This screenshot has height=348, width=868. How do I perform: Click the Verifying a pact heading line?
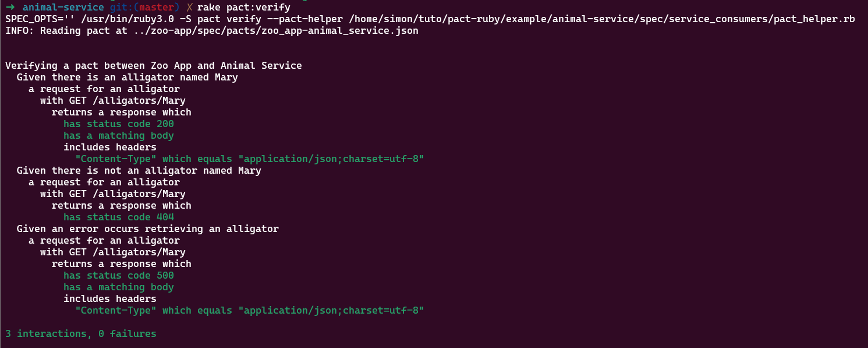coord(153,66)
